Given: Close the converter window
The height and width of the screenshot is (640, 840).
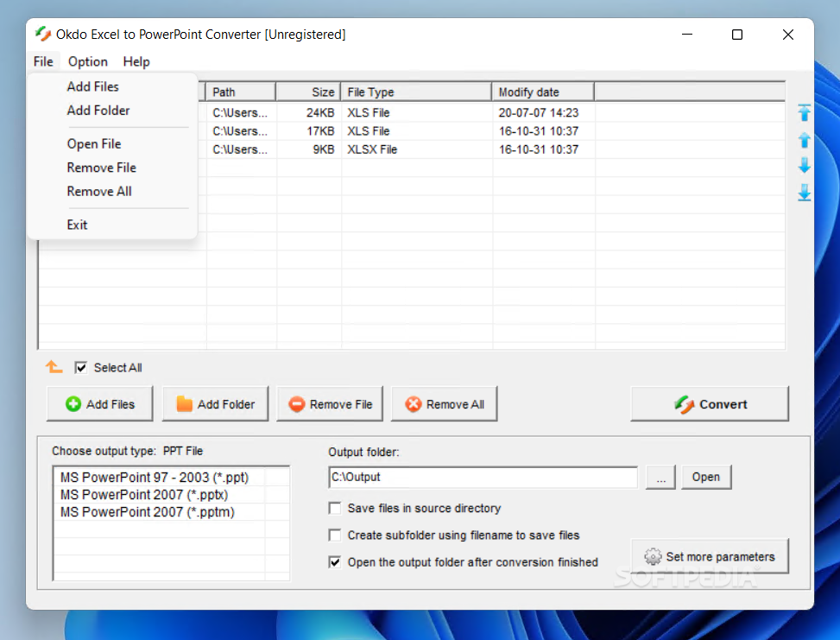Looking at the screenshot, I should coord(787,35).
